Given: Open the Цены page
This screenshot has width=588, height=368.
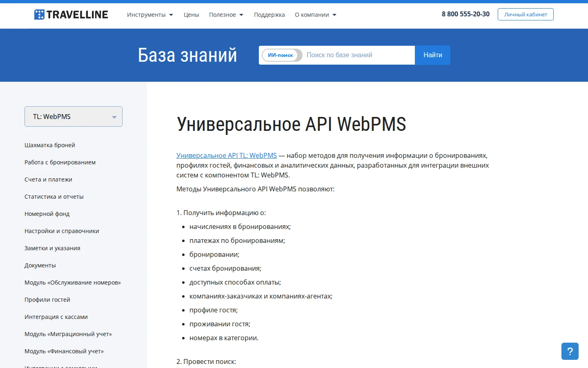Looking at the screenshot, I should (192, 15).
